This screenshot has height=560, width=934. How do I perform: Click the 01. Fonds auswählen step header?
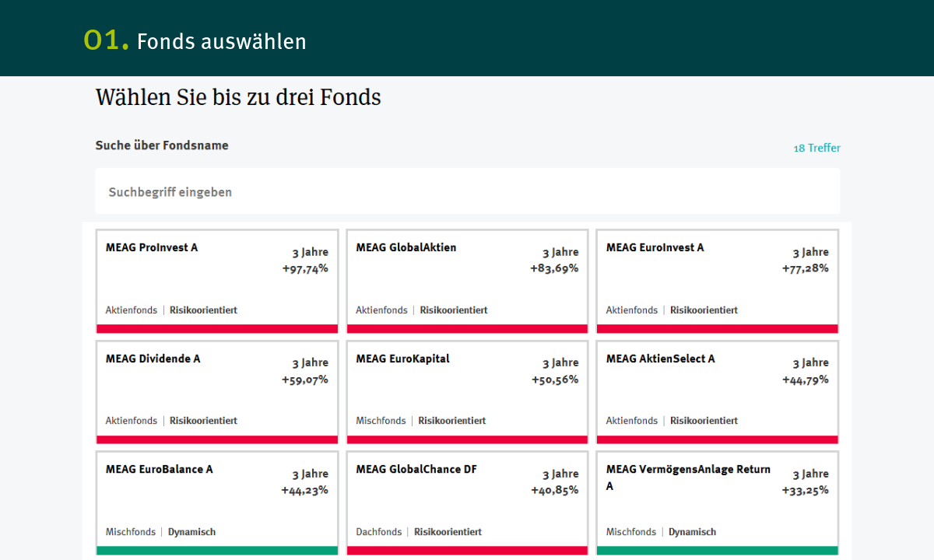(x=195, y=40)
